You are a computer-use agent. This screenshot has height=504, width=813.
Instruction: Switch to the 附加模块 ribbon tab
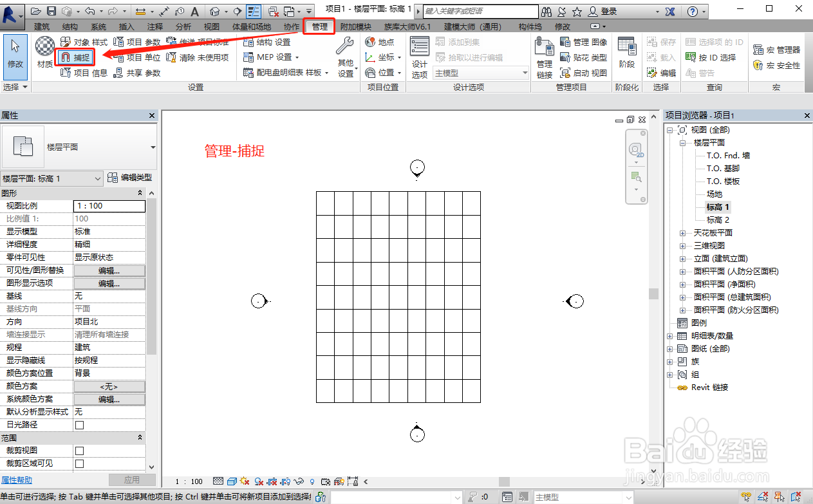pos(356,26)
